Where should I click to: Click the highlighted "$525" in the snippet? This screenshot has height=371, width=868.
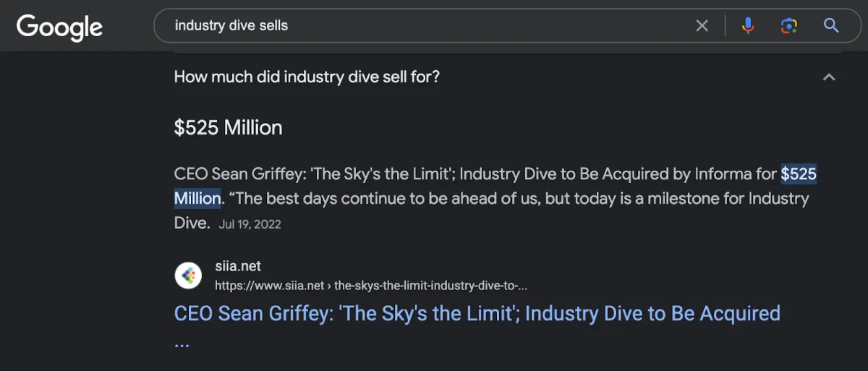click(x=799, y=174)
